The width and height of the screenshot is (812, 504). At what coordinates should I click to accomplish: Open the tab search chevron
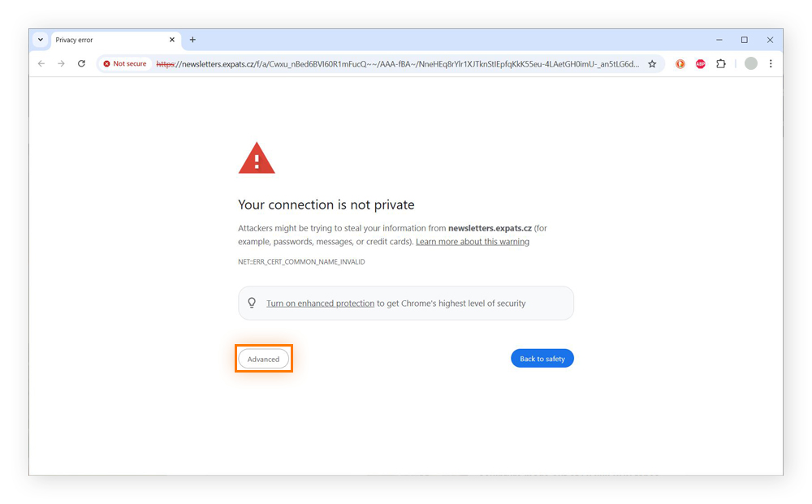pyautogui.click(x=40, y=39)
